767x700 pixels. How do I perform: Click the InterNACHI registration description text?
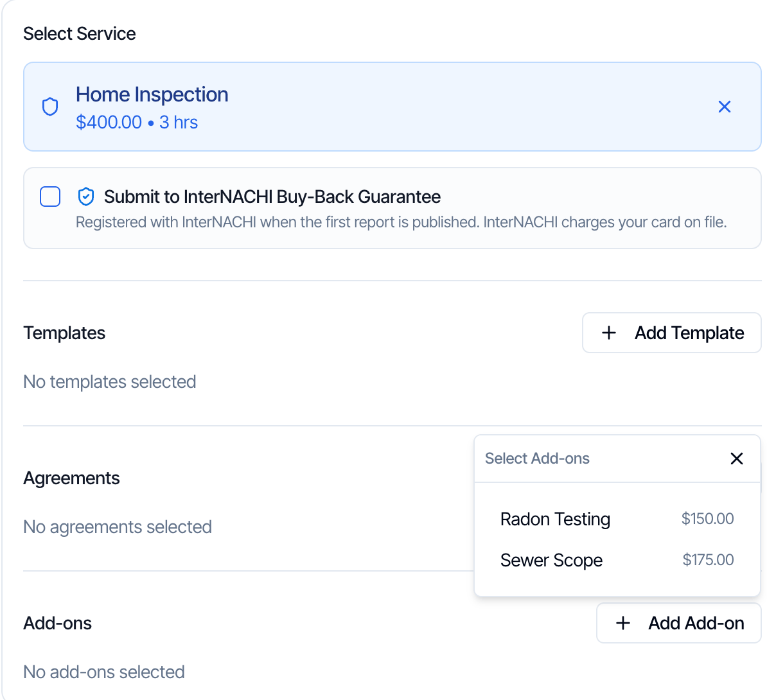401,222
